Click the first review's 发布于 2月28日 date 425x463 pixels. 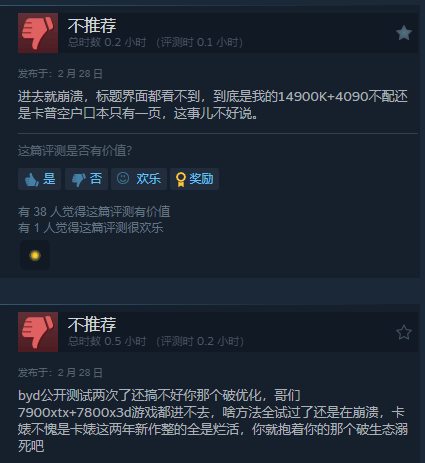60,74
